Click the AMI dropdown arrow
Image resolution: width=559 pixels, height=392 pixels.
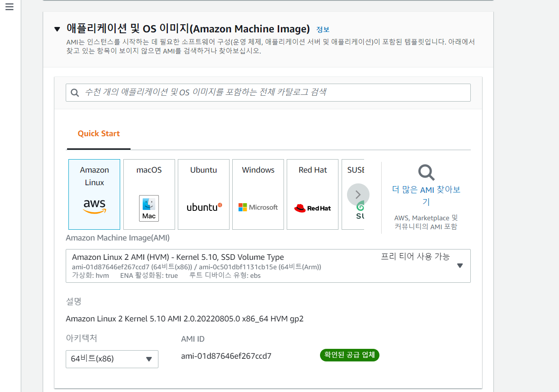coord(460,266)
